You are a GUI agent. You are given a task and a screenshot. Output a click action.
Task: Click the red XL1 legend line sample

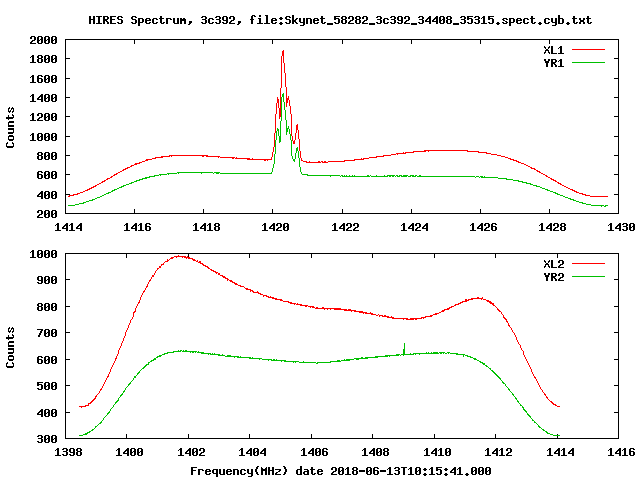[x=588, y=50]
